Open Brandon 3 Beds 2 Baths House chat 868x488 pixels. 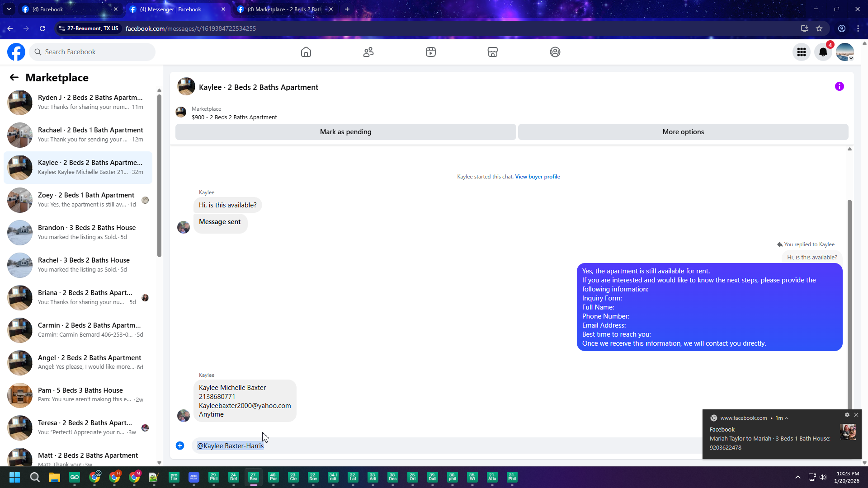point(78,232)
